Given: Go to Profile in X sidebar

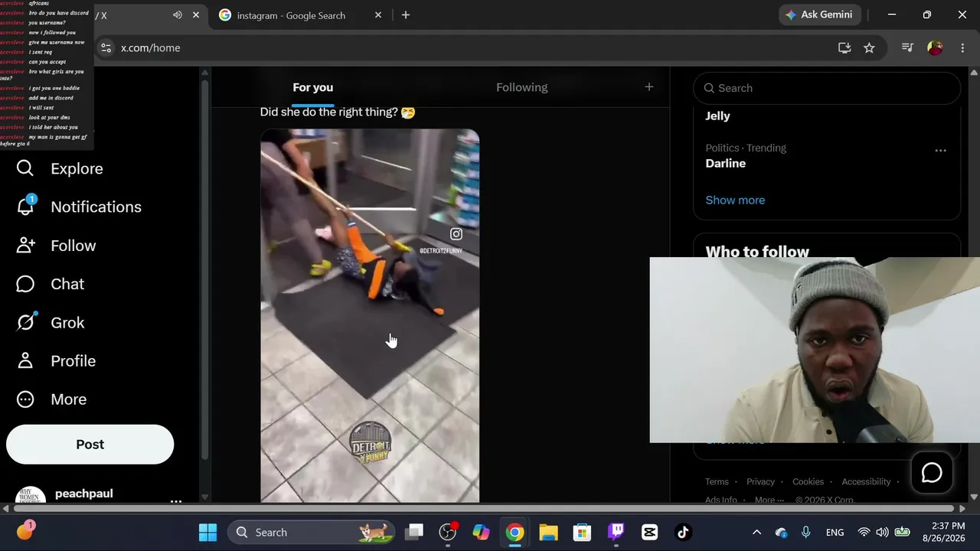Looking at the screenshot, I should click(56, 361).
